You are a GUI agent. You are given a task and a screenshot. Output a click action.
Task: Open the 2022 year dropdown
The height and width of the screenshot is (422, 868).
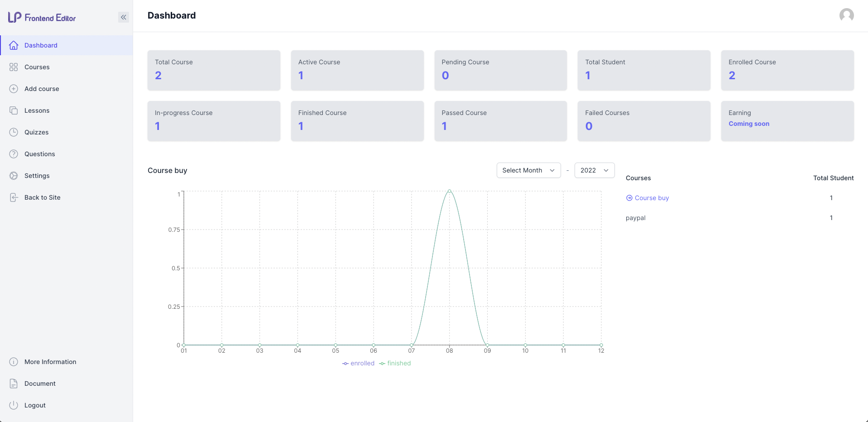[x=594, y=170]
